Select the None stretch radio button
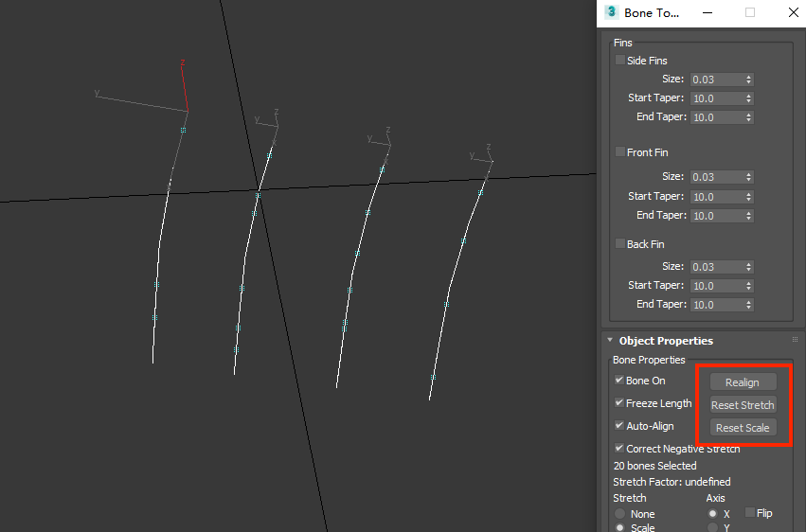The width and height of the screenshot is (806, 532). (x=620, y=513)
